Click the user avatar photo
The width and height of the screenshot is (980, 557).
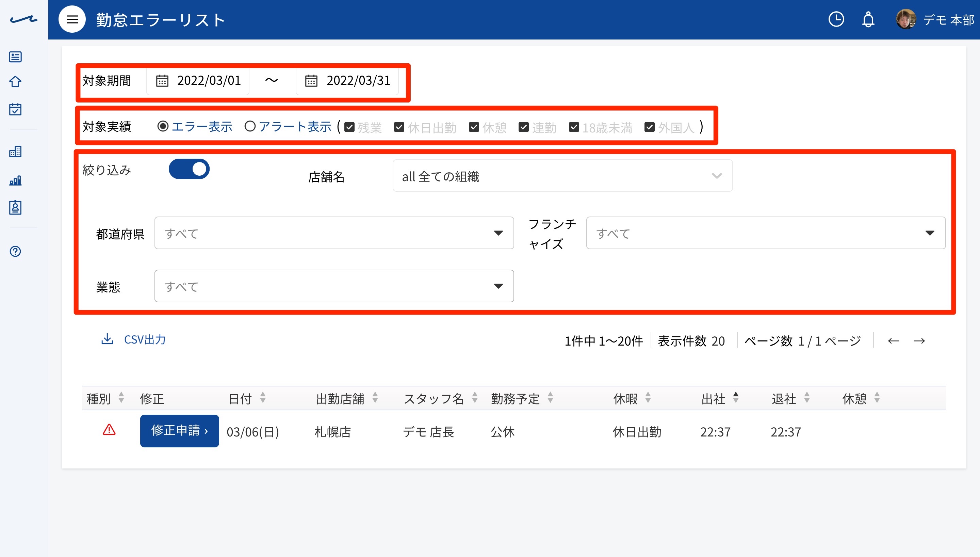point(906,19)
